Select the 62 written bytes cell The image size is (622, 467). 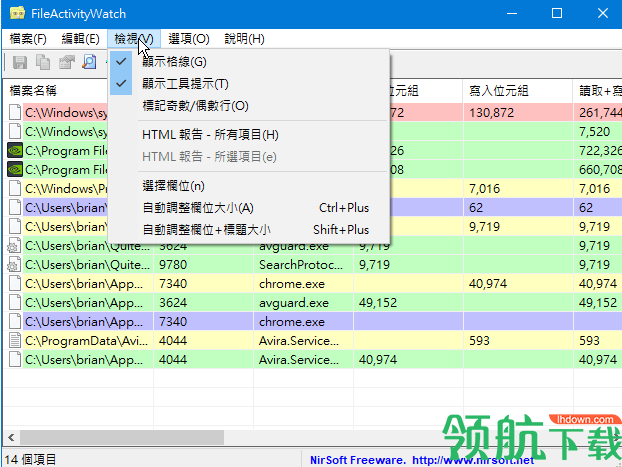pyautogui.click(x=517, y=208)
